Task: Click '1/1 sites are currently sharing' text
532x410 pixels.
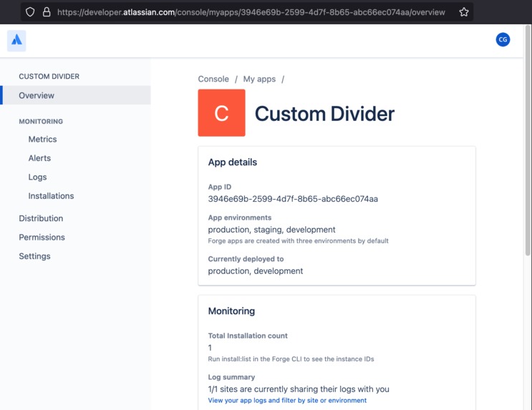Action: click(299, 389)
